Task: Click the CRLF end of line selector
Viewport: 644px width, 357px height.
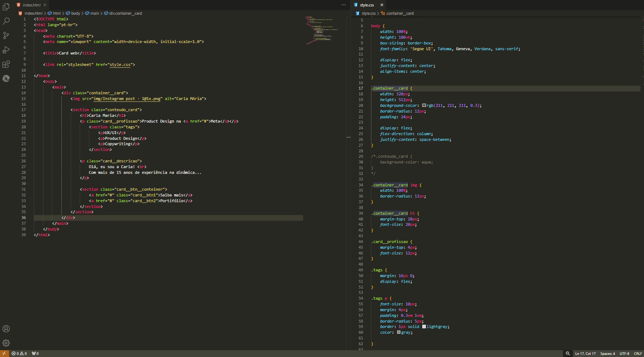Action: [x=638, y=353]
